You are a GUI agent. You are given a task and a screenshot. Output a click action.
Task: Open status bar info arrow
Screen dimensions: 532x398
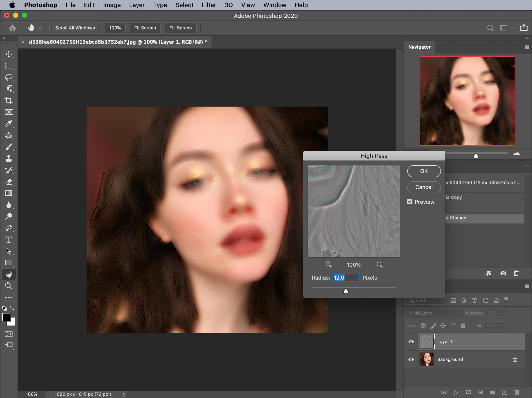(123, 394)
